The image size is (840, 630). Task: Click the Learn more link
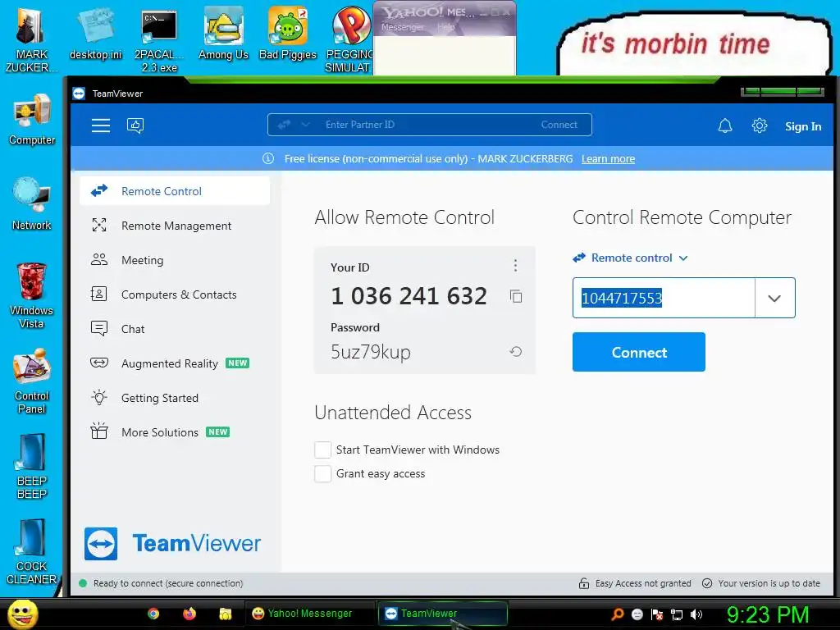click(x=608, y=158)
